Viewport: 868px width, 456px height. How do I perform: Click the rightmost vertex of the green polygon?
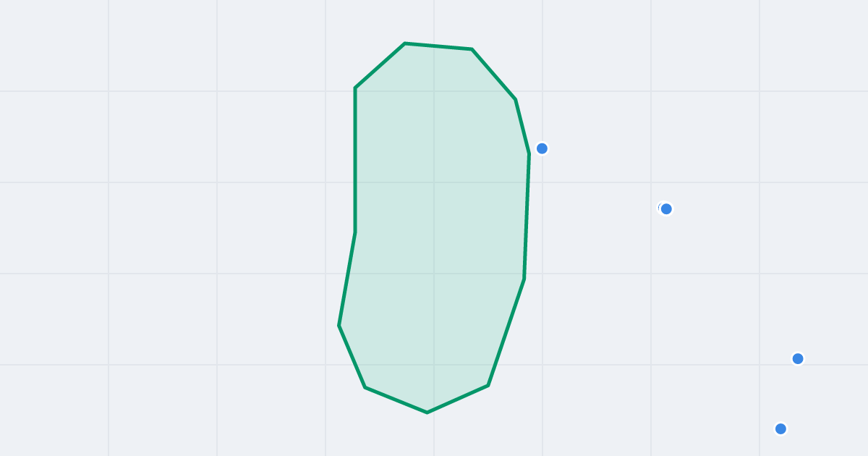[x=529, y=153]
